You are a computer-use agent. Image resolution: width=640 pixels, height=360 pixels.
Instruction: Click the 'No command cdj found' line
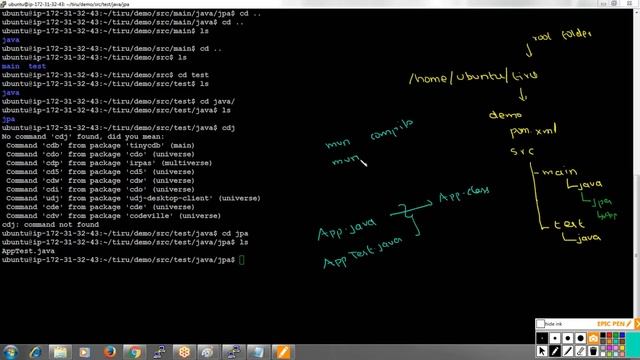[83, 137]
